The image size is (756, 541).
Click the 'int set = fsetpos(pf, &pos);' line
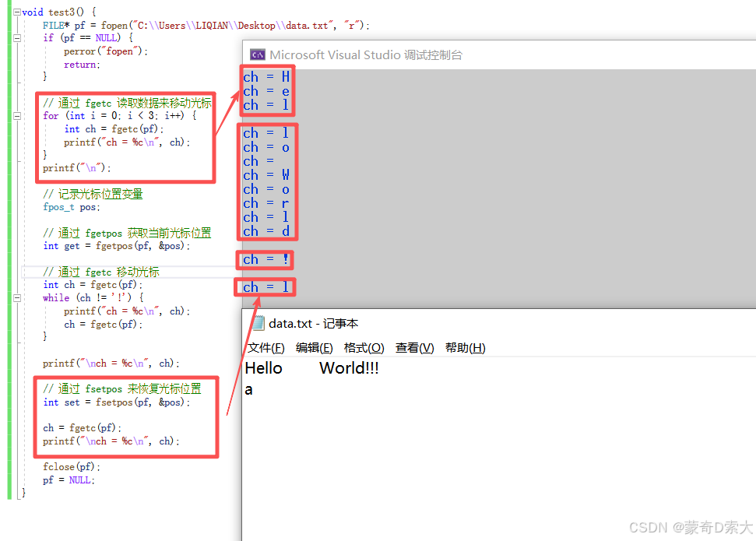tap(117, 402)
